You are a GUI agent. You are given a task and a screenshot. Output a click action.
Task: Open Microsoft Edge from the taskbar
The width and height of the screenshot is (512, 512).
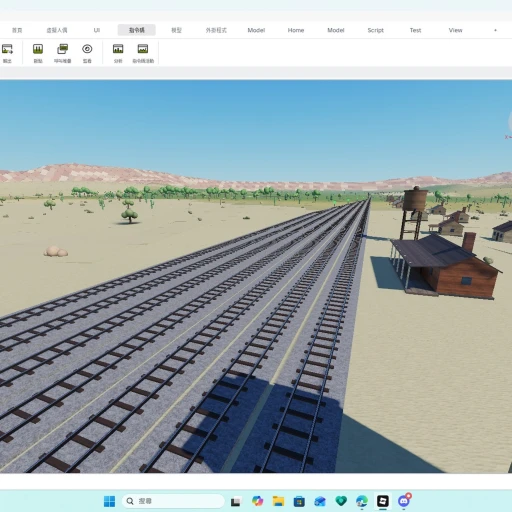362,501
